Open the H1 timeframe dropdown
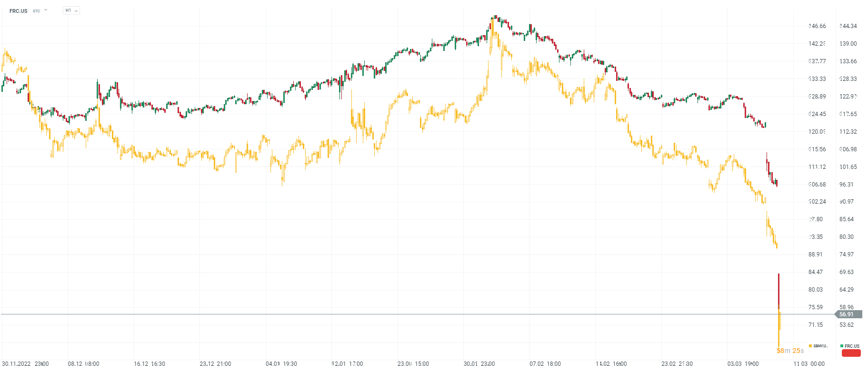This screenshot has width=868, height=372. tap(71, 10)
